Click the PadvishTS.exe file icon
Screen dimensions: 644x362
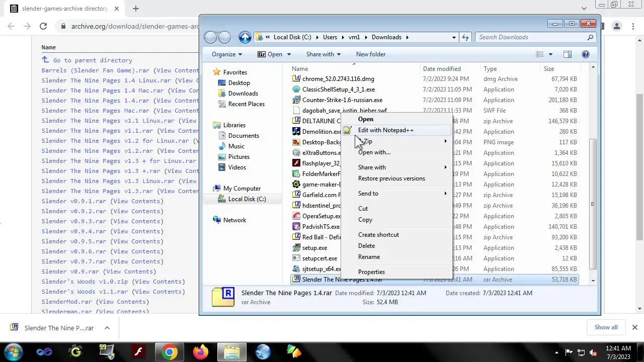296,226
